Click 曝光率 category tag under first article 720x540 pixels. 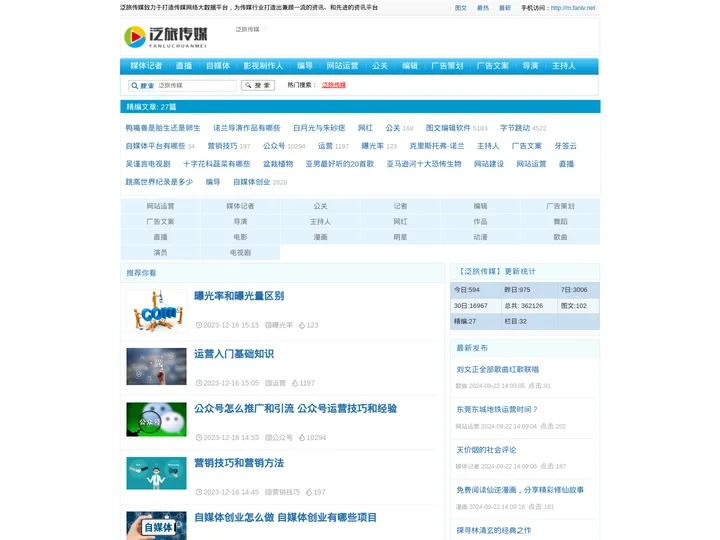click(282, 325)
